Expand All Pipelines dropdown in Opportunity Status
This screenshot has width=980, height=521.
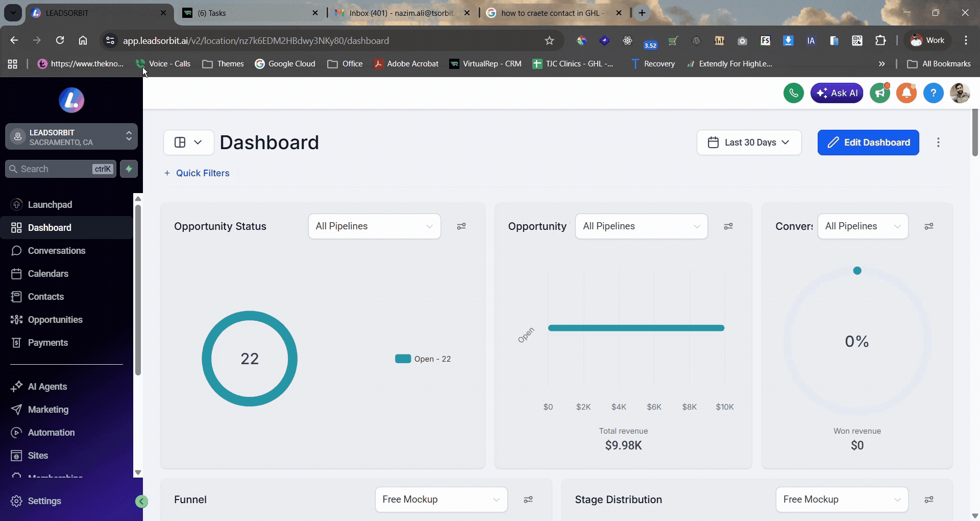click(374, 226)
